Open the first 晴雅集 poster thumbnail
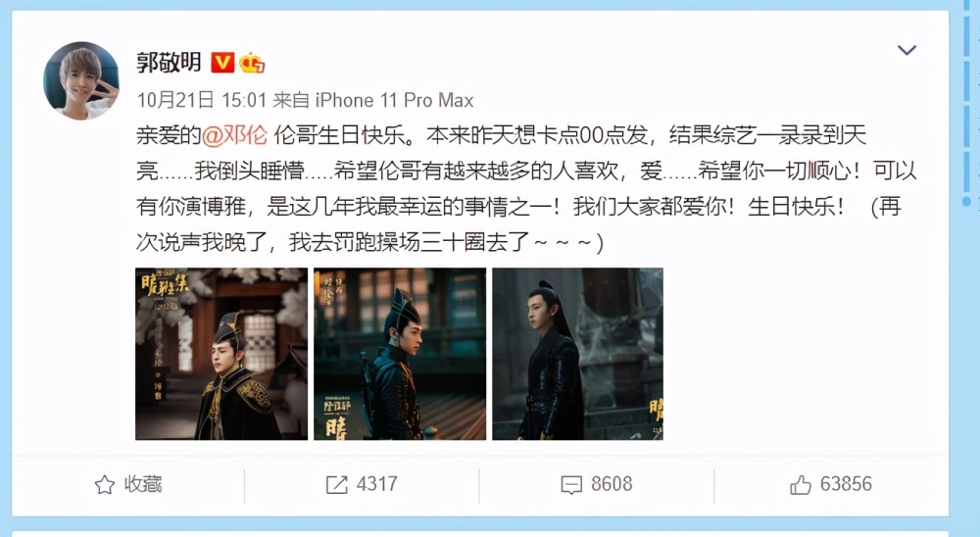The height and width of the screenshot is (537, 980). pos(221,354)
